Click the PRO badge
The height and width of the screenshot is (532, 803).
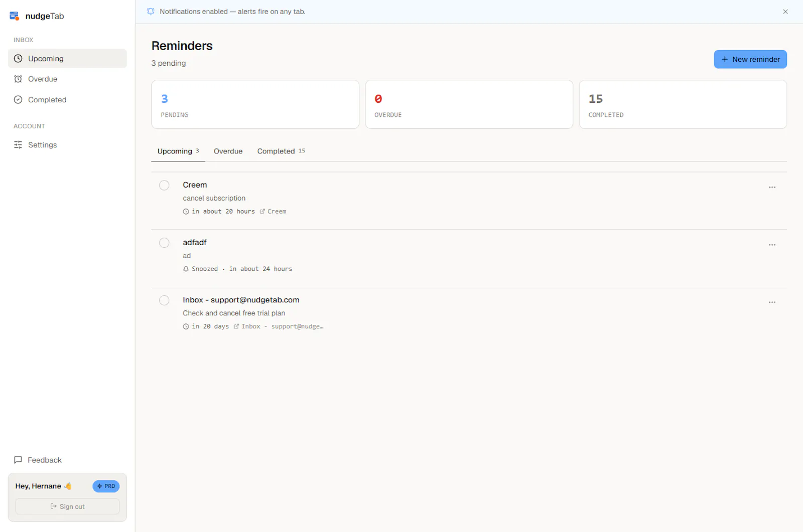click(x=106, y=486)
